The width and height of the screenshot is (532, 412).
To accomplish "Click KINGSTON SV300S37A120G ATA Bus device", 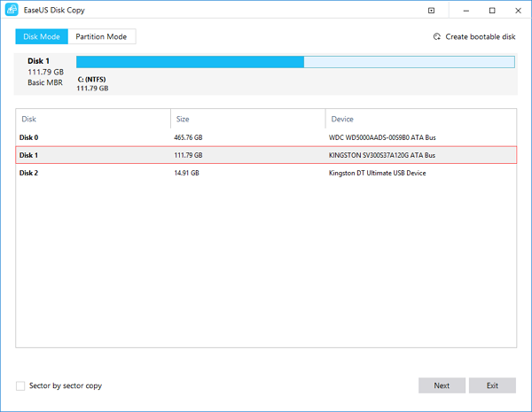I will pyautogui.click(x=382, y=155).
